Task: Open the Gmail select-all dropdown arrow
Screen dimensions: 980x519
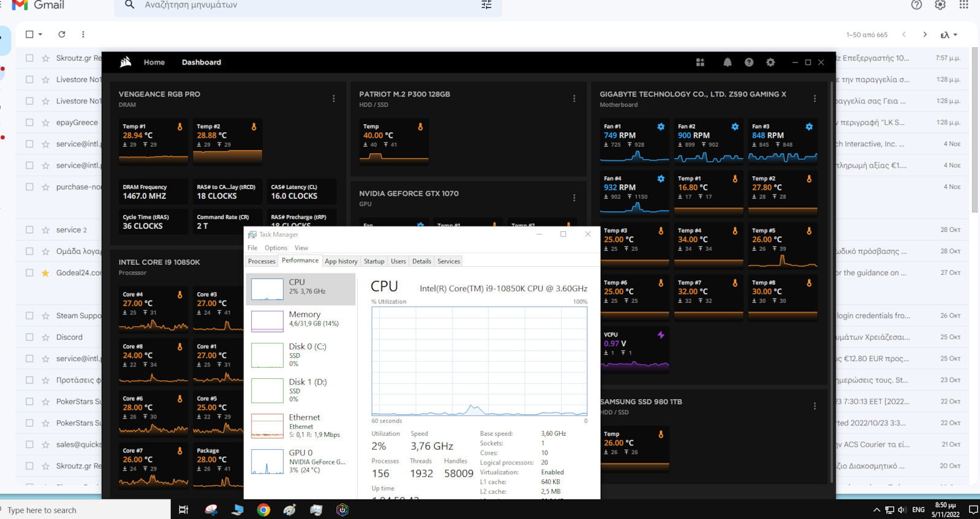Action: (x=40, y=34)
